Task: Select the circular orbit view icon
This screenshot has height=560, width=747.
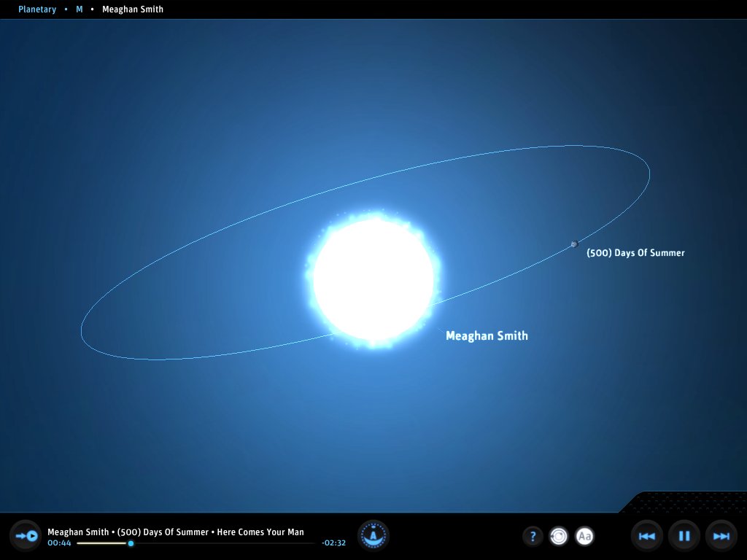Action: [x=559, y=536]
